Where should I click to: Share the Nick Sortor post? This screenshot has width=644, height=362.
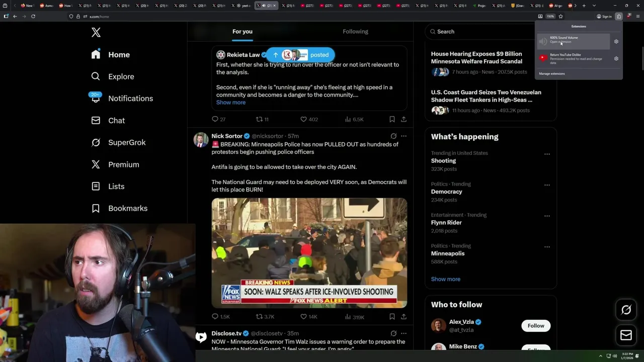[404, 317]
